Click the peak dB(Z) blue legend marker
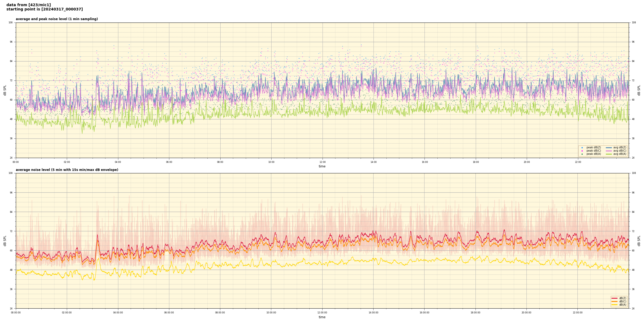Image resolution: width=644 pixels, height=322 pixels. point(582,148)
